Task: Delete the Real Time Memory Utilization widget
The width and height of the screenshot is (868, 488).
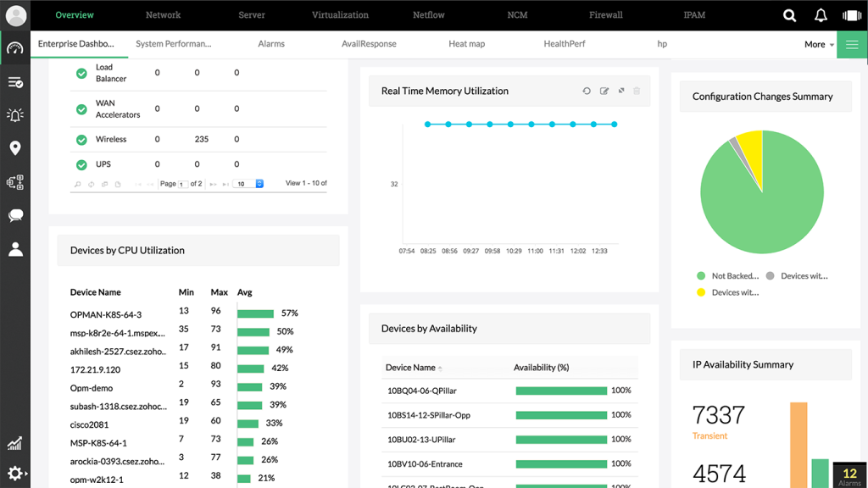Action: tap(637, 91)
